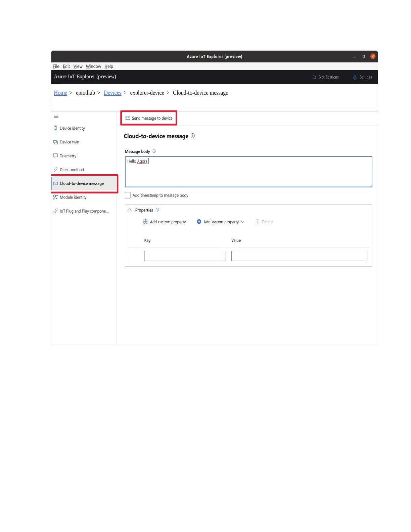
Task: Open the Edit menu
Action: point(66,66)
